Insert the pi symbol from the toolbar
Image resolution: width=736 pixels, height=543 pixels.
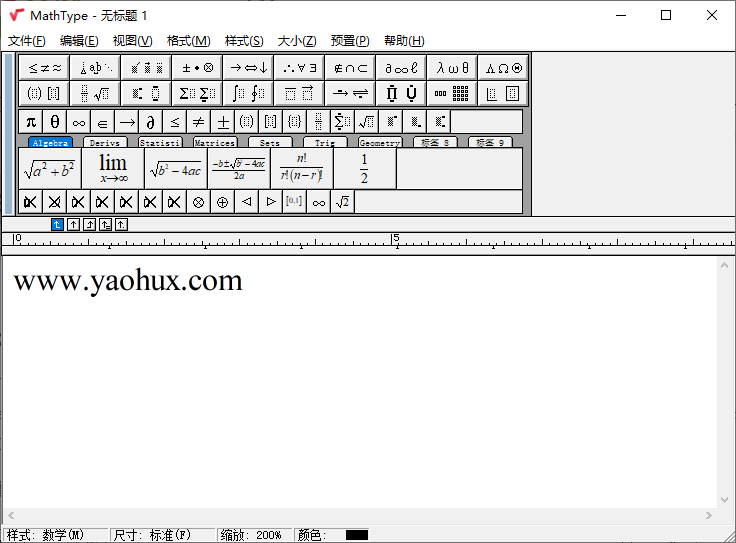31,122
